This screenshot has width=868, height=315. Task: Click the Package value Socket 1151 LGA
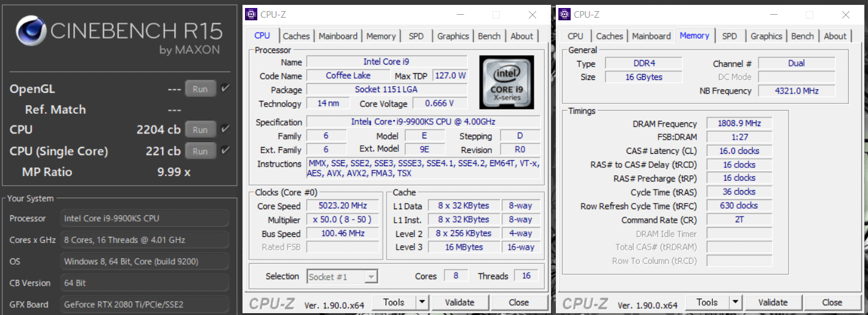[387, 89]
